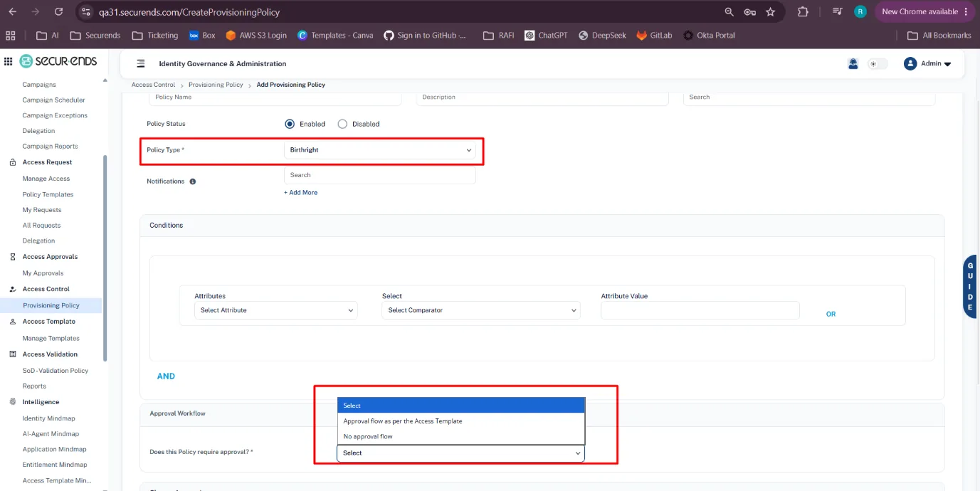The width and height of the screenshot is (980, 491).
Task: Toggle the hamburger menu in header
Action: click(141, 63)
